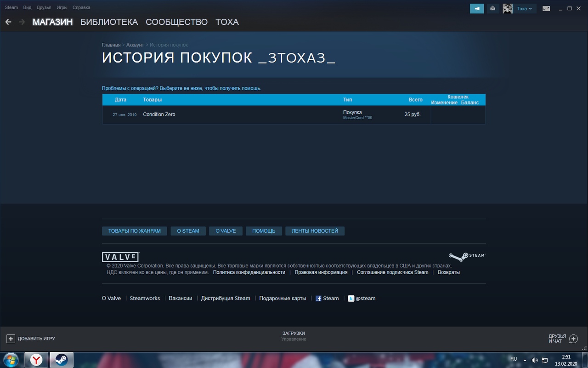The height and width of the screenshot is (368, 588).
Task: Open the Вид menu
Action: click(27, 7)
